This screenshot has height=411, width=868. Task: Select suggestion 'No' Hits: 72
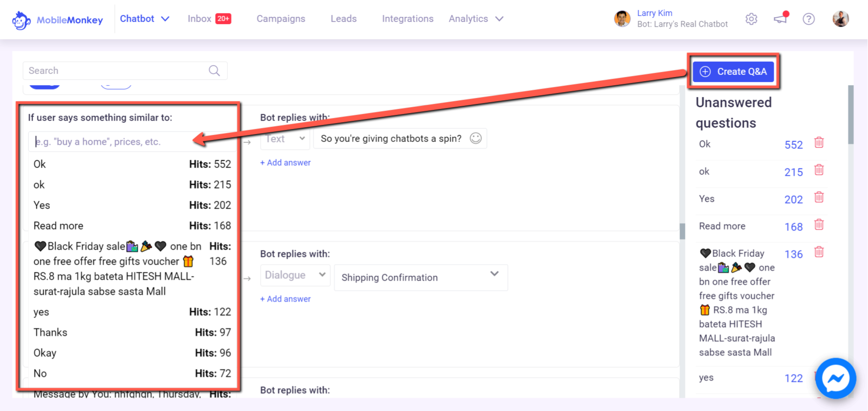pyautogui.click(x=132, y=374)
